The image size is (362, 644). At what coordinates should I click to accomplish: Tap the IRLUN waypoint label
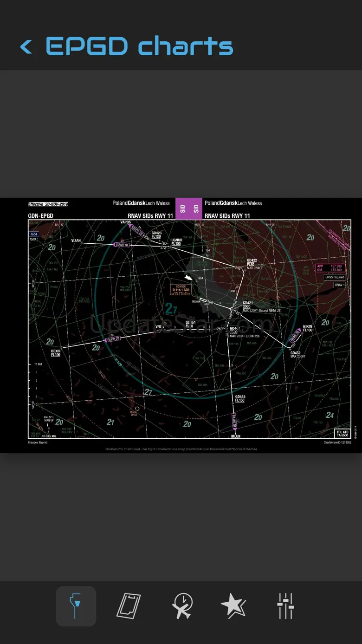click(x=236, y=436)
